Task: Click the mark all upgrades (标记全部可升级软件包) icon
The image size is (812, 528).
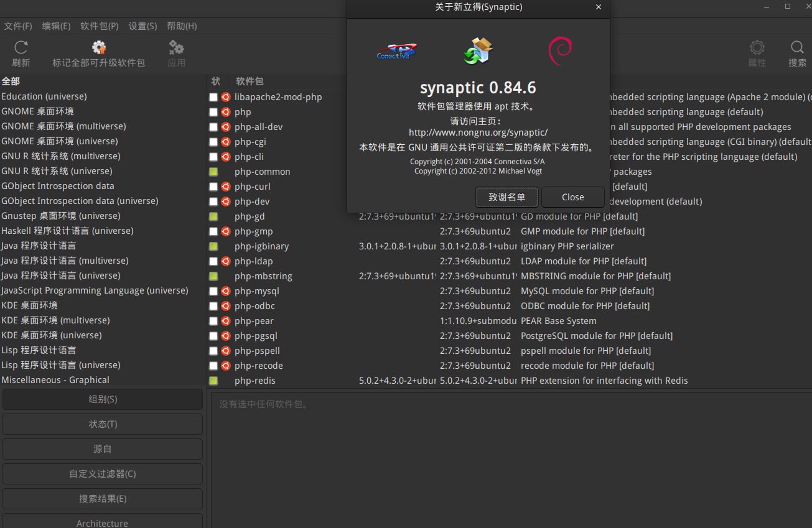Action: click(x=99, y=47)
